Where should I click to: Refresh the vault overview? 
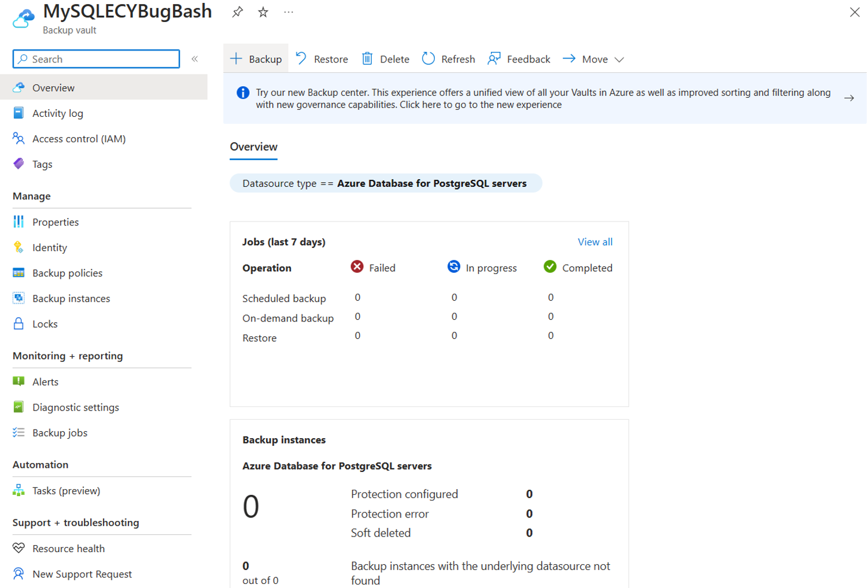click(448, 59)
